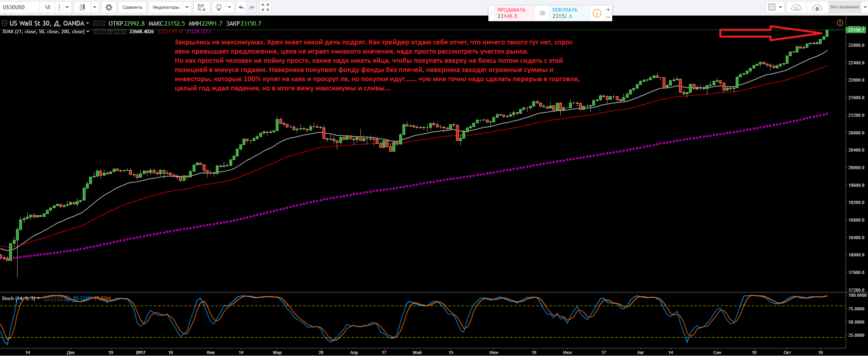
Task: Click the Окт label on time axis
Action: pos(787,352)
